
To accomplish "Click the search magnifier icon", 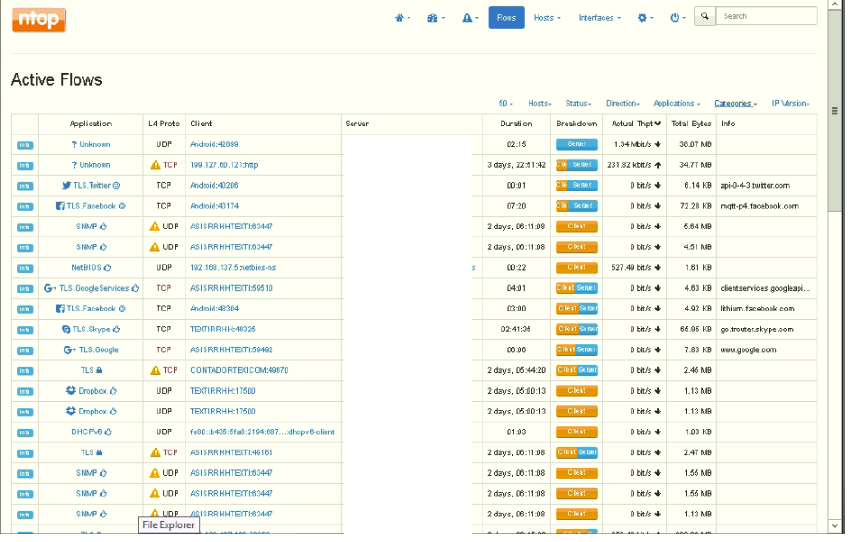I will tap(705, 16).
